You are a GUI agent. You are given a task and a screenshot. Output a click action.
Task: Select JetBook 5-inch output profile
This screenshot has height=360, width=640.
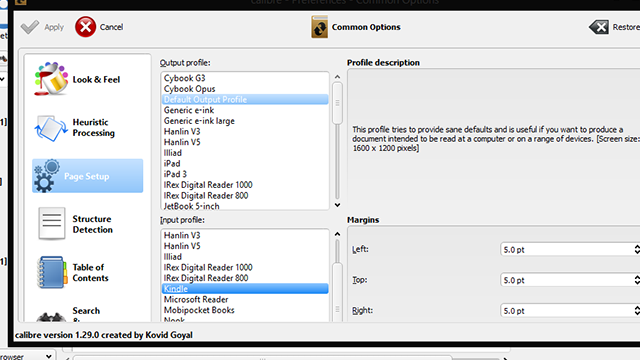click(245, 206)
